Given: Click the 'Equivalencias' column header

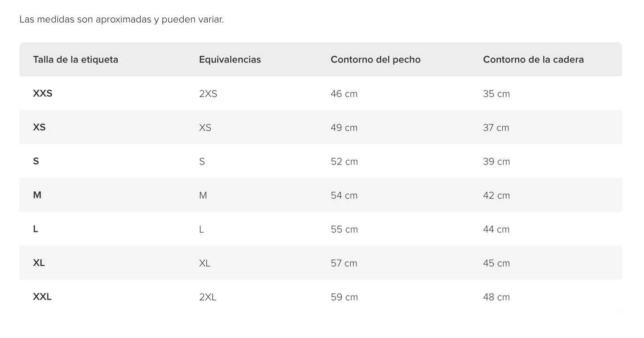Looking at the screenshot, I should 230,59.
